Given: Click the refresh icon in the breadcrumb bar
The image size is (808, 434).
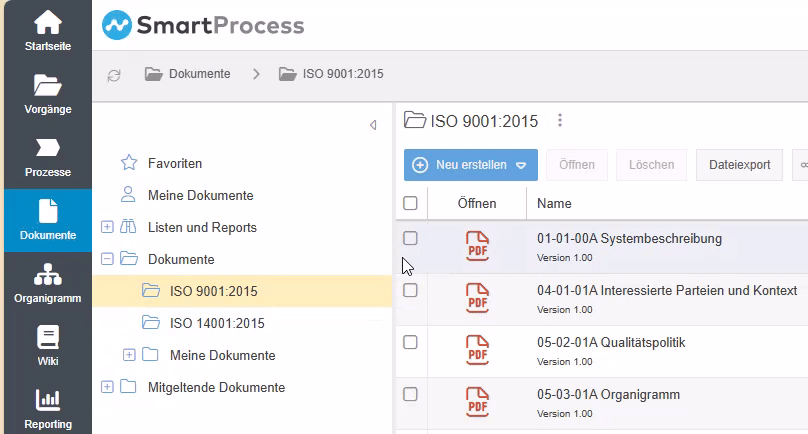Looking at the screenshot, I should (x=114, y=74).
